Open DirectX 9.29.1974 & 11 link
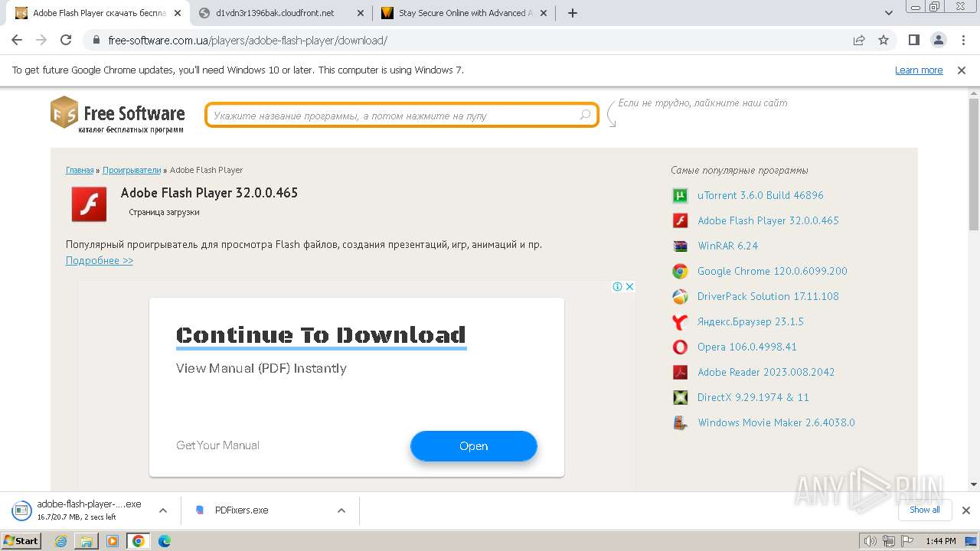The width and height of the screenshot is (980, 551). [753, 397]
